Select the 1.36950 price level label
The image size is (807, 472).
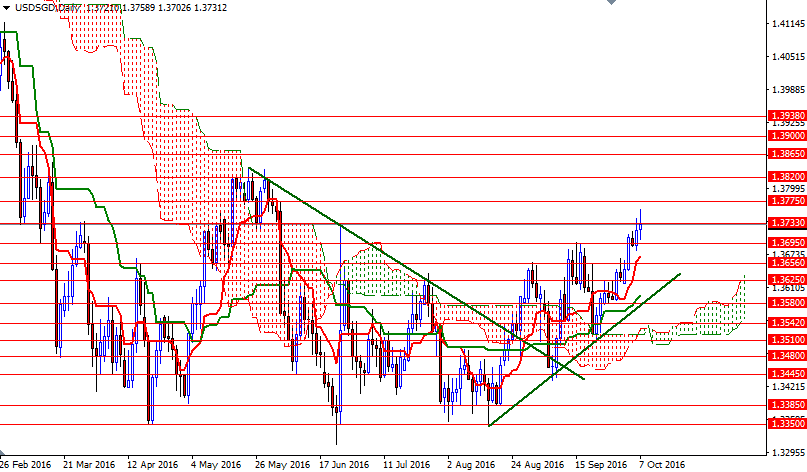786,242
